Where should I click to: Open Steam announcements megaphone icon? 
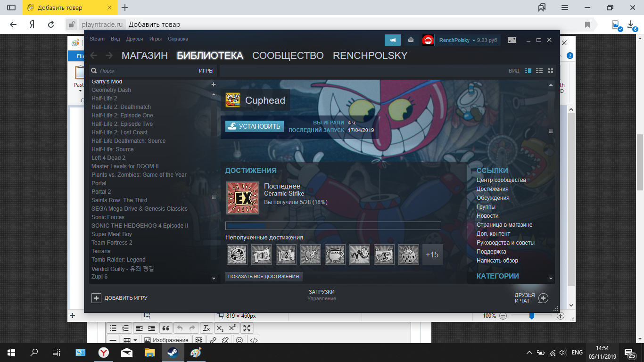pyautogui.click(x=392, y=40)
